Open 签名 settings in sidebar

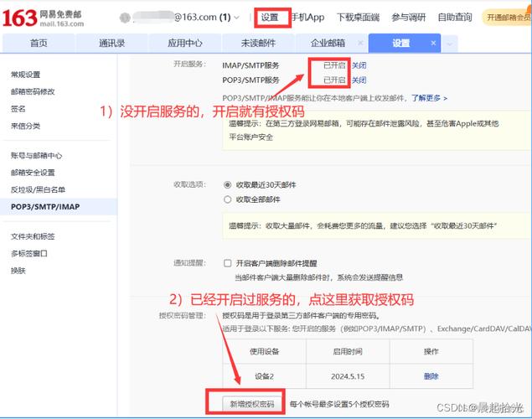point(18,109)
